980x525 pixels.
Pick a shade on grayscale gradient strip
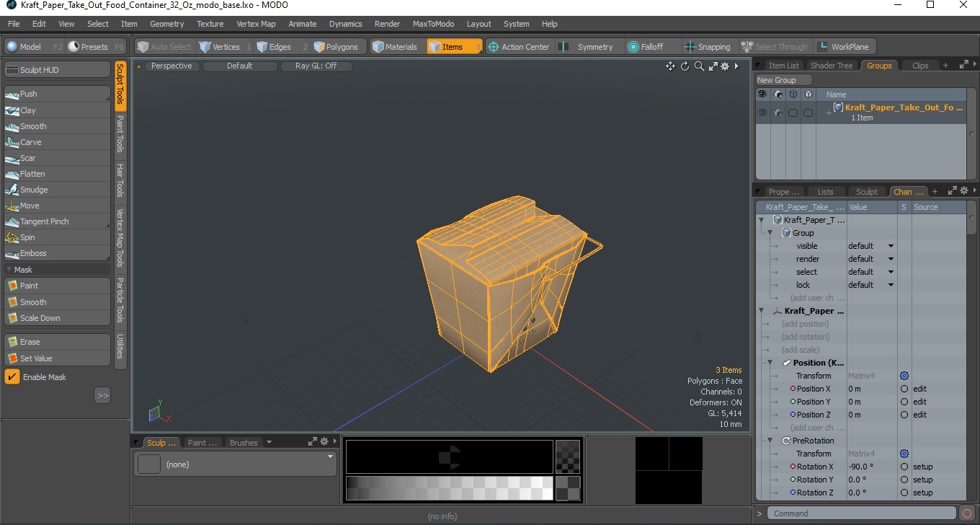click(x=449, y=488)
